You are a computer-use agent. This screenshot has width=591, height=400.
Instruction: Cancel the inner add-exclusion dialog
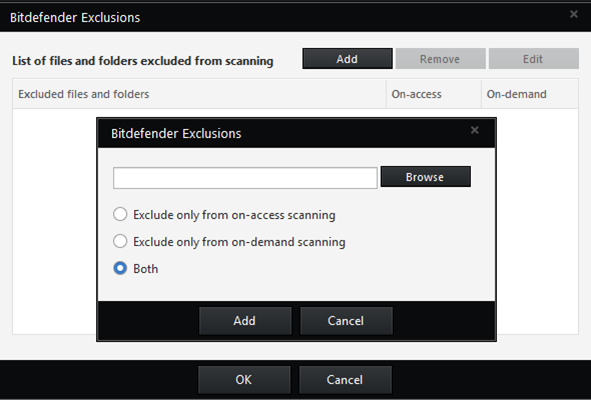346,321
